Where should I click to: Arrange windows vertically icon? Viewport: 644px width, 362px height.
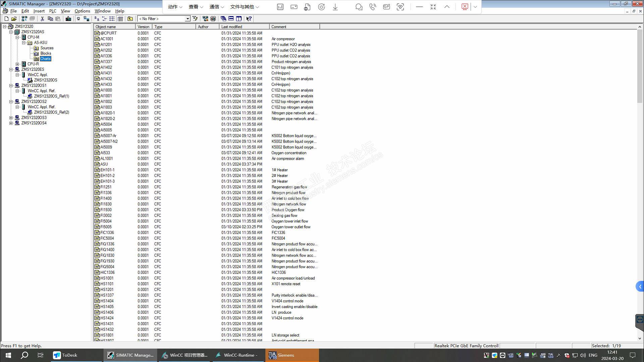(x=239, y=19)
